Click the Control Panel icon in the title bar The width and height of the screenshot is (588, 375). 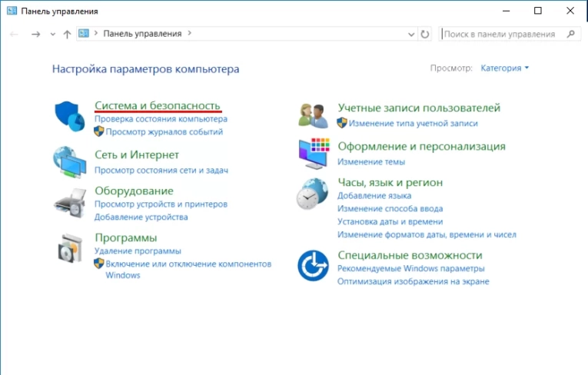tap(12, 11)
